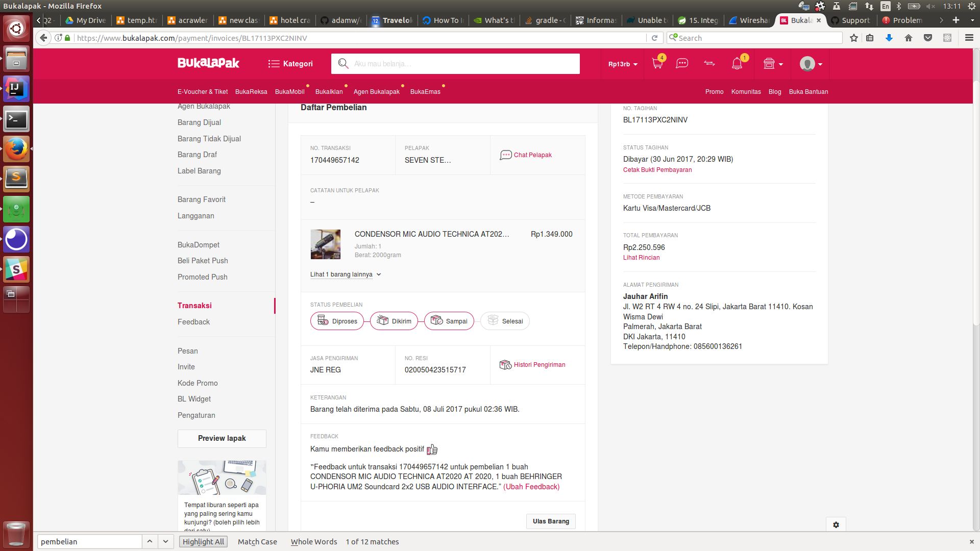Click Chat Pelapak link

click(526, 155)
